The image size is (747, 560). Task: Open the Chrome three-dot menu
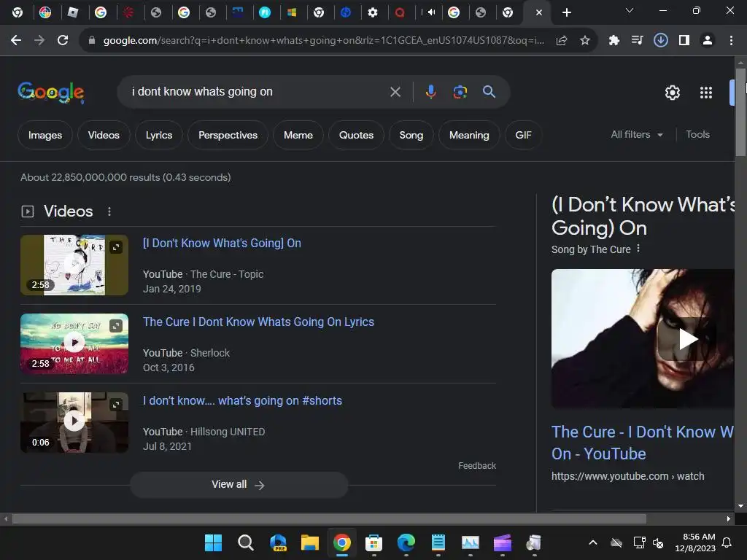coord(731,41)
